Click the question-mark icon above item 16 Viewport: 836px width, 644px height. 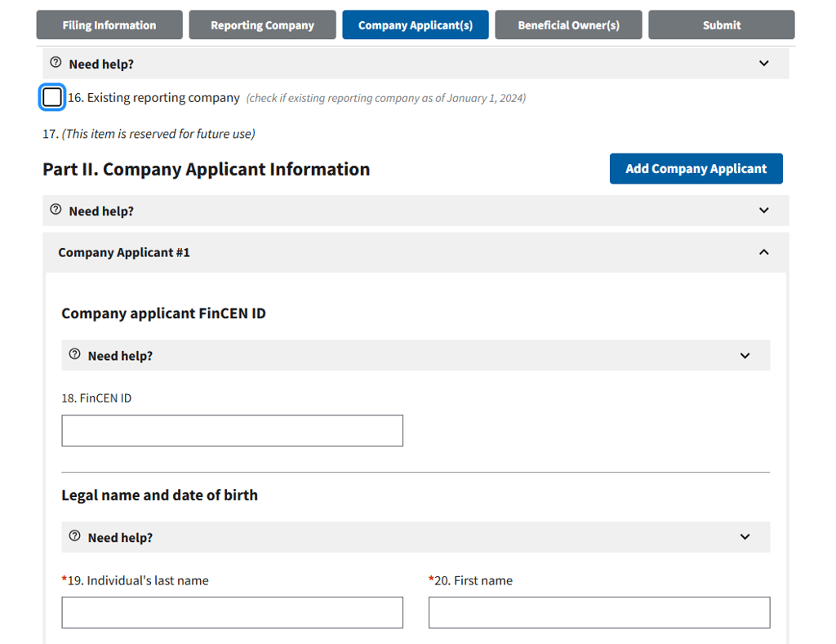[x=56, y=63]
